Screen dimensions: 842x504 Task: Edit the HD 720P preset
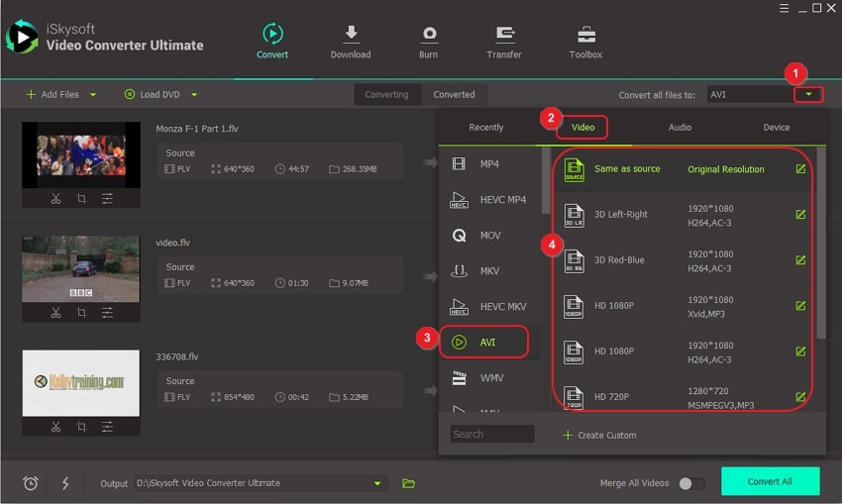(800, 397)
